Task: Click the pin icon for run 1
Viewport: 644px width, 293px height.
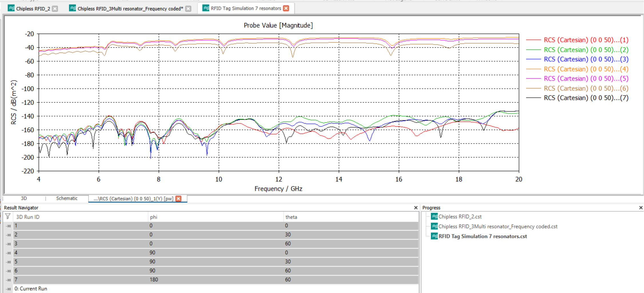Action: point(9,226)
